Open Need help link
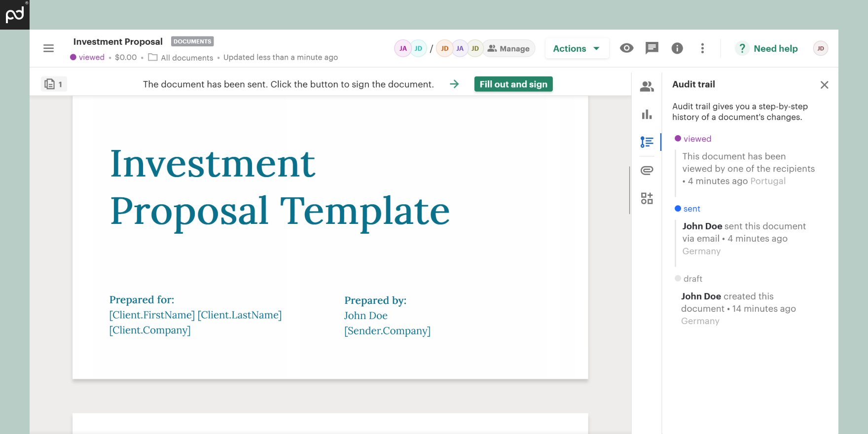The width and height of the screenshot is (868, 434). (x=767, y=48)
